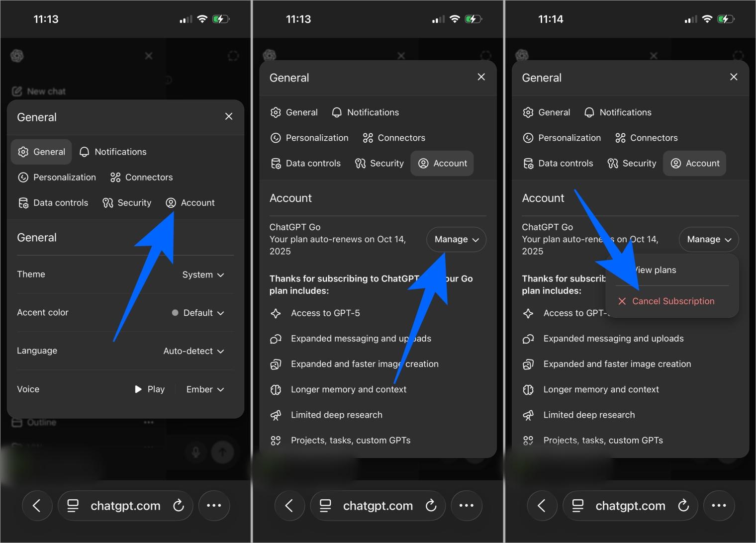Tap the send arrow icon
Screen dimensions: 756x543
[223, 452]
